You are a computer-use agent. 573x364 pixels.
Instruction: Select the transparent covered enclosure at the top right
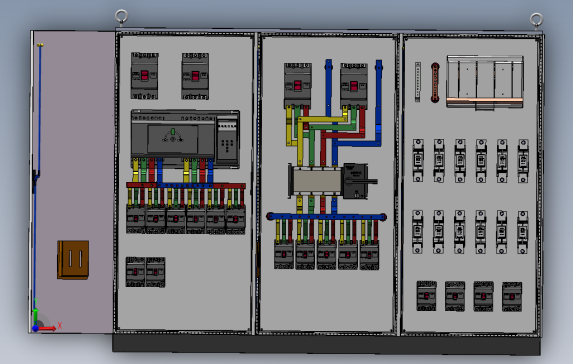coord(485,82)
